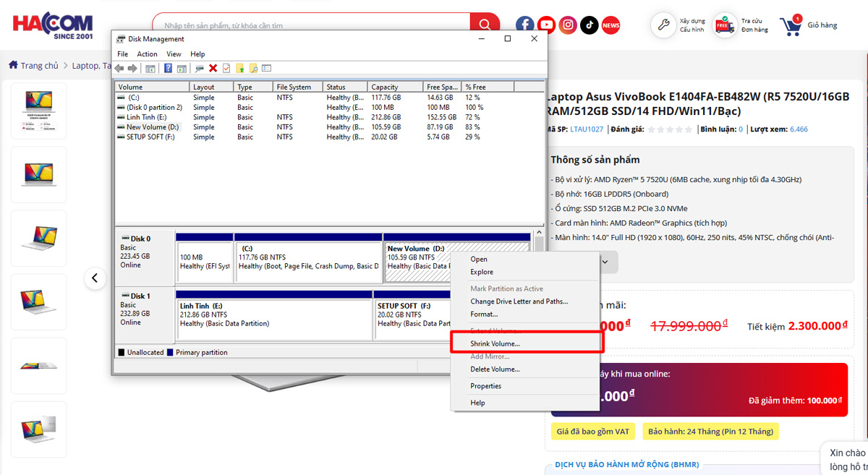Click the red X delete toolbar icon
868x475 pixels.
tap(213, 68)
